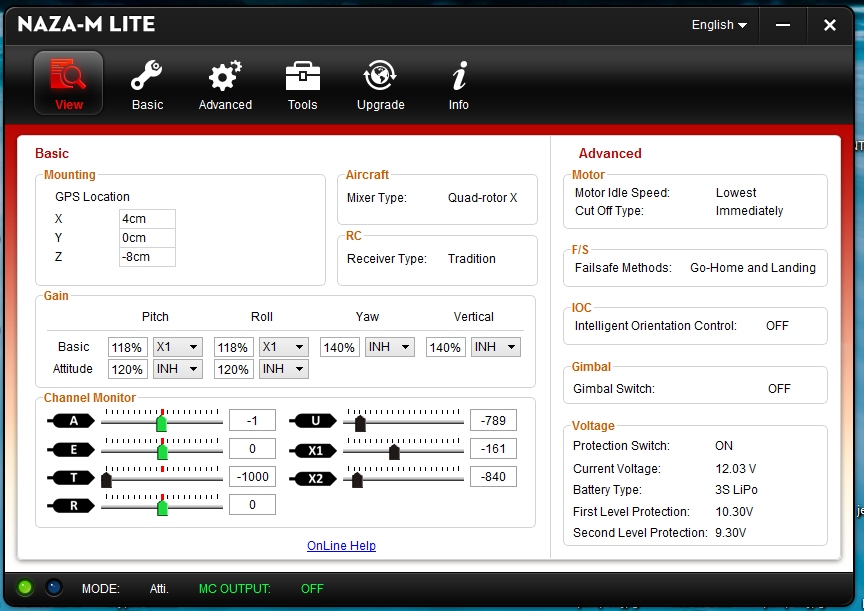Viewport: 864px width, 611px height.
Task: Click the 12.03 V current voltage value
Action: click(736, 469)
